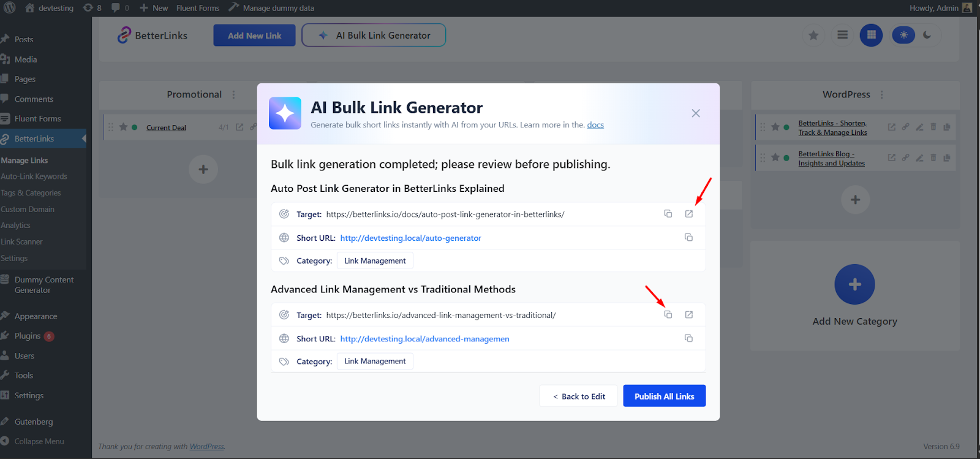Image resolution: width=980 pixels, height=459 pixels.
Task: Select Link Management category of Auto Post link
Action: (x=375, y=260)
